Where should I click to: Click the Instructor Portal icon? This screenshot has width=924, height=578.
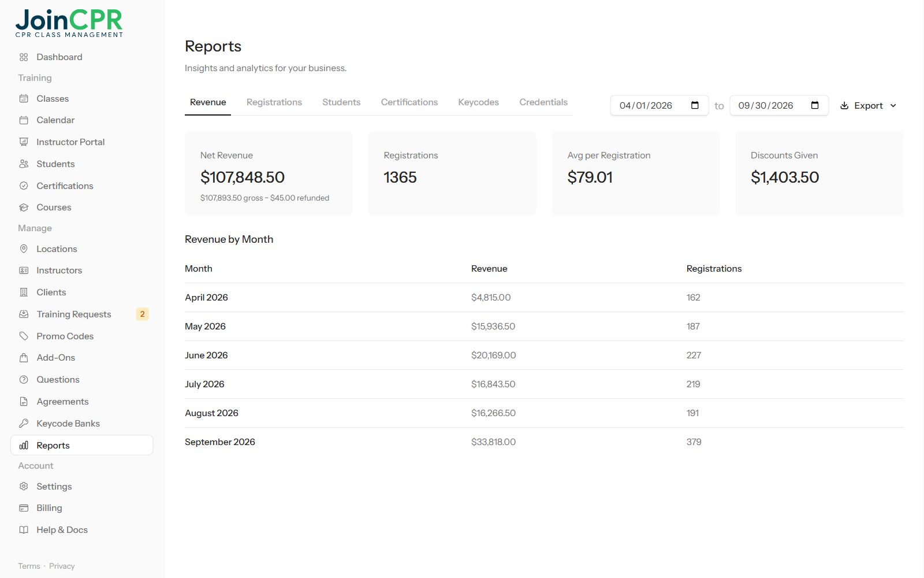[24, 142]
